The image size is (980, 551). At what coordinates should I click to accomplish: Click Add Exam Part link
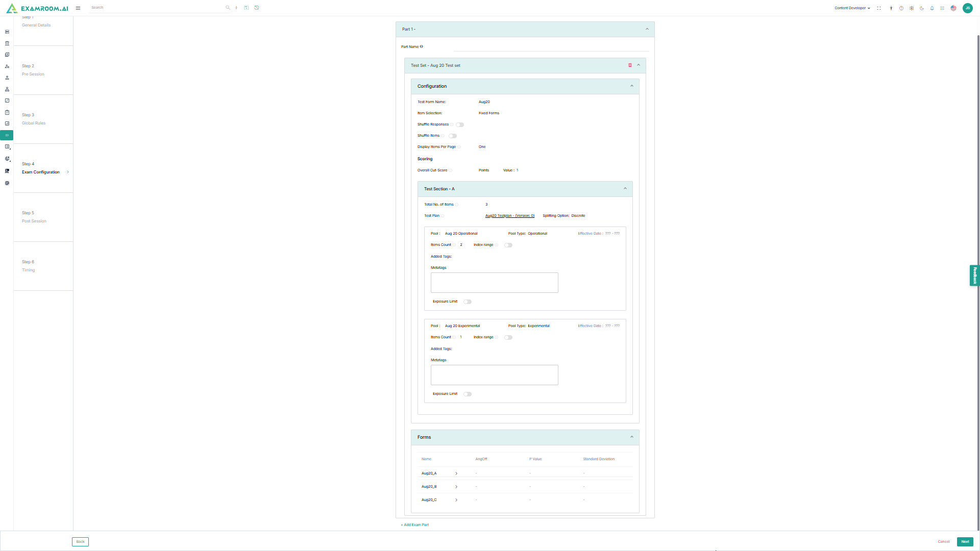(415, 525)
